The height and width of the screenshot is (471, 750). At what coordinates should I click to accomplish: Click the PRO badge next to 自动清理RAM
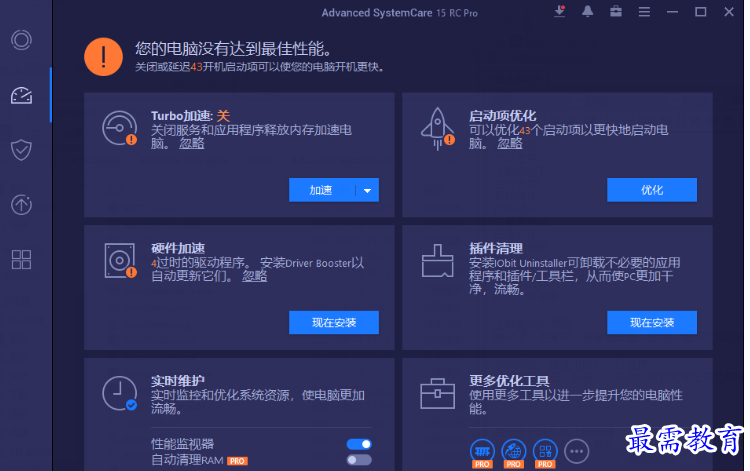pyautogui.click(x=237, y=461)
